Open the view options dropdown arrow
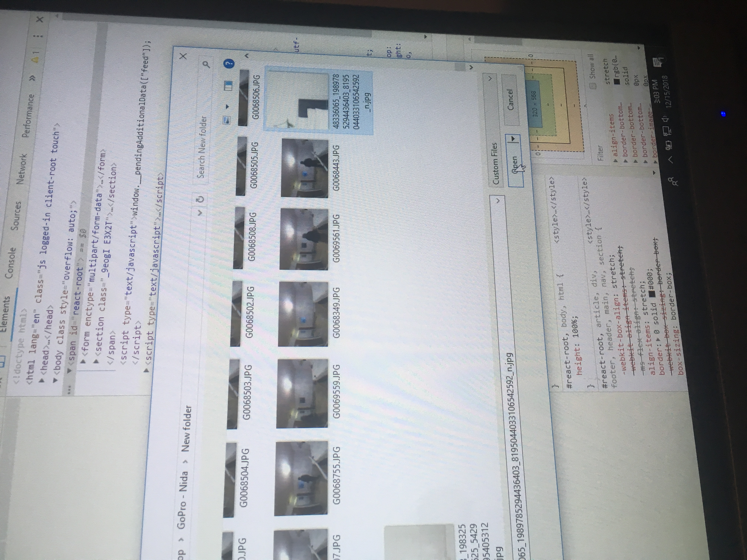The image size is (747, 560). [x=227, y=107]
